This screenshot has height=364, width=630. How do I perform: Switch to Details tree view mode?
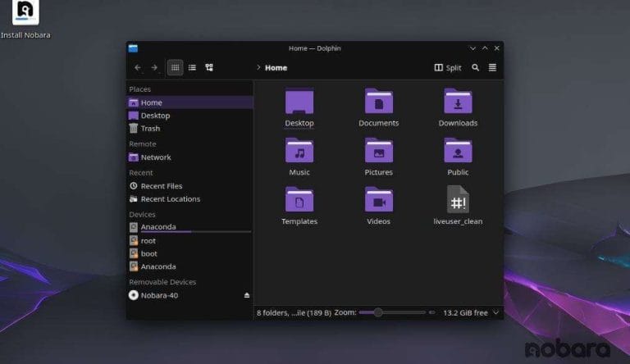tap(209, 67)
